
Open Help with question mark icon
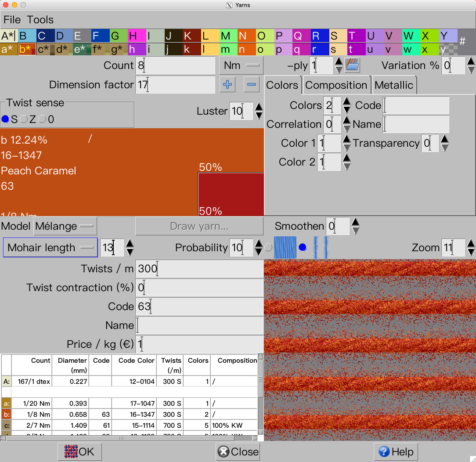(x=396, y=451)
